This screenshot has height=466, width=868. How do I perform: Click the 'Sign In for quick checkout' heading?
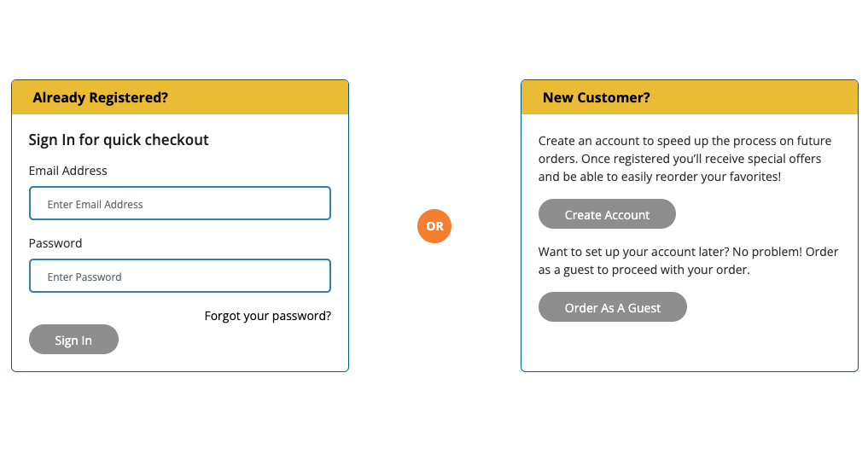coord(119,140)
